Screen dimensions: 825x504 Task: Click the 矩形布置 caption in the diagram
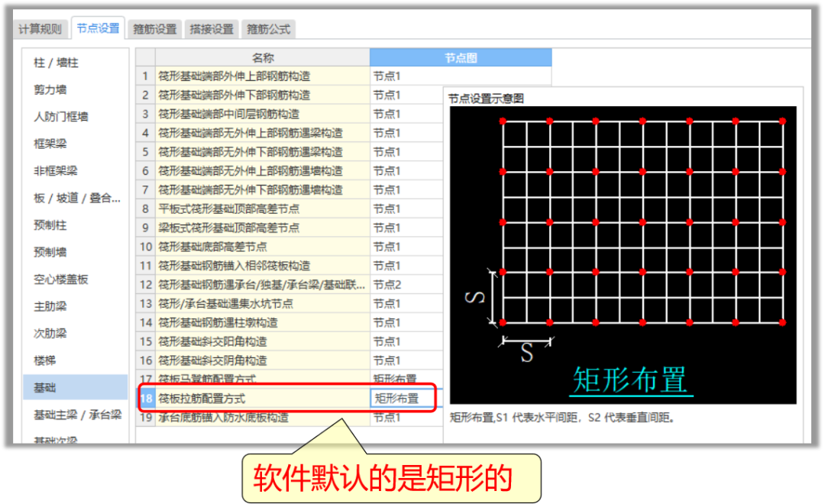click(630, 380)
